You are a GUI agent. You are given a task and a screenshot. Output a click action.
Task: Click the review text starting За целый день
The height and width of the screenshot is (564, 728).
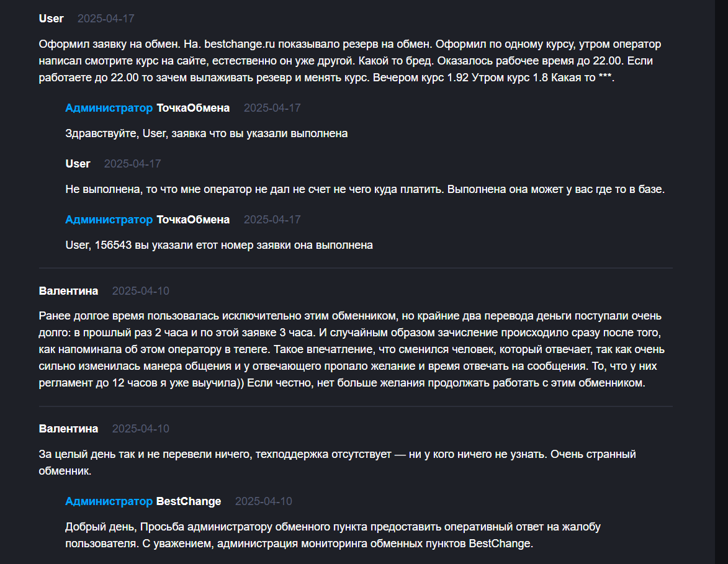[x=337, y=455]
